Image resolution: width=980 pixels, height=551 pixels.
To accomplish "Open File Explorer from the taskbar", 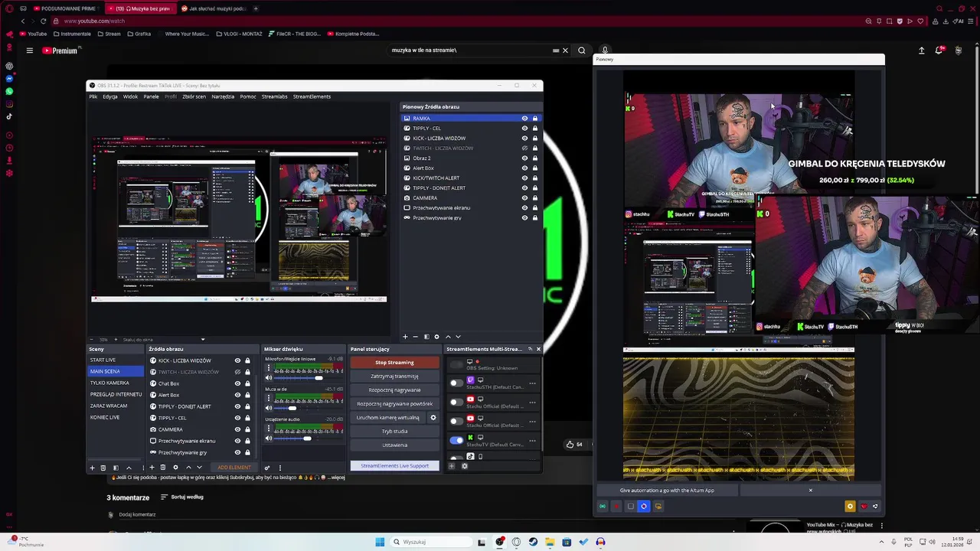I will click(x=550, y=542).
